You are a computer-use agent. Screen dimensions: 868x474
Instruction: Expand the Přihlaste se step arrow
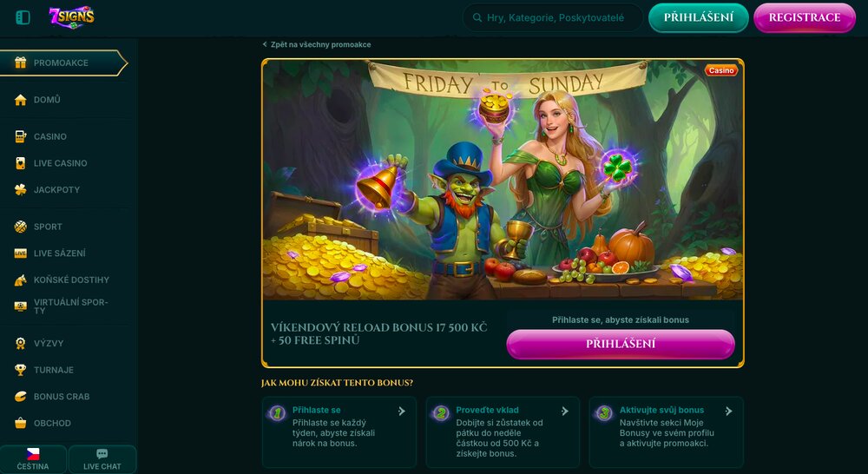pos(402,411)
